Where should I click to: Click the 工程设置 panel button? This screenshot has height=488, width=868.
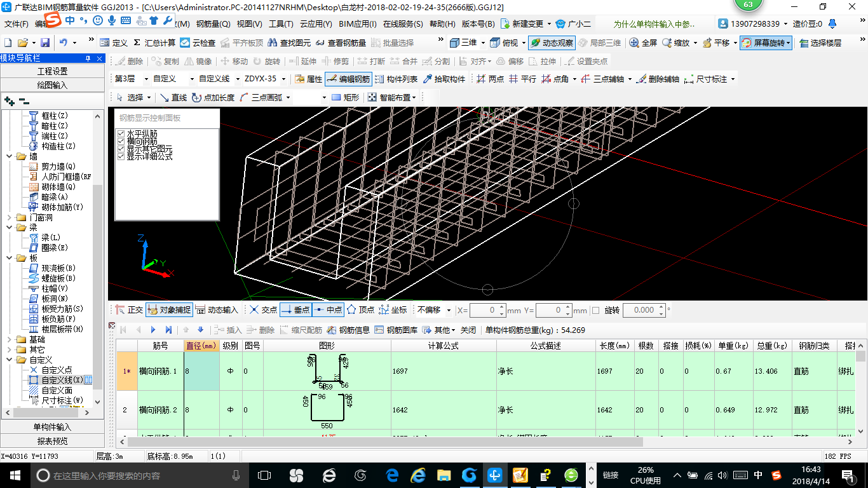point(52,71)
